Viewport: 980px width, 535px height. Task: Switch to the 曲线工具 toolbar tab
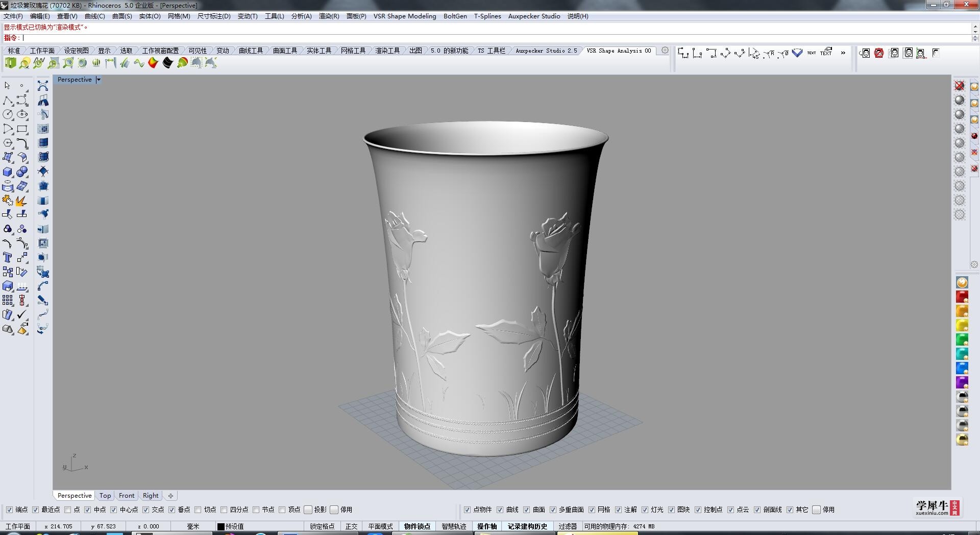[x=251, y=51]
